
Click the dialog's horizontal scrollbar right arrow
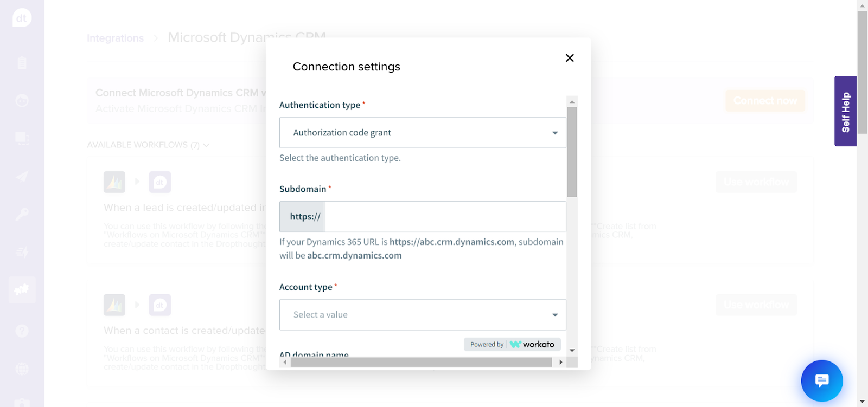click(x=560, y=362)
